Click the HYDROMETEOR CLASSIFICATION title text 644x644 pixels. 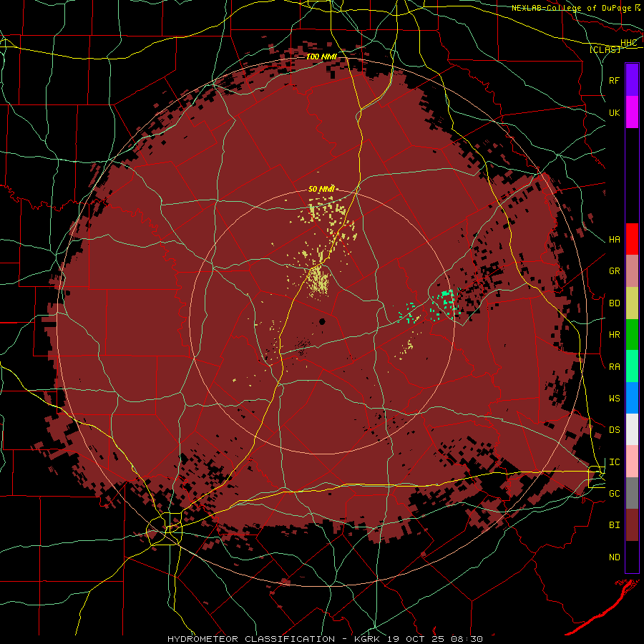click(251, 639)
